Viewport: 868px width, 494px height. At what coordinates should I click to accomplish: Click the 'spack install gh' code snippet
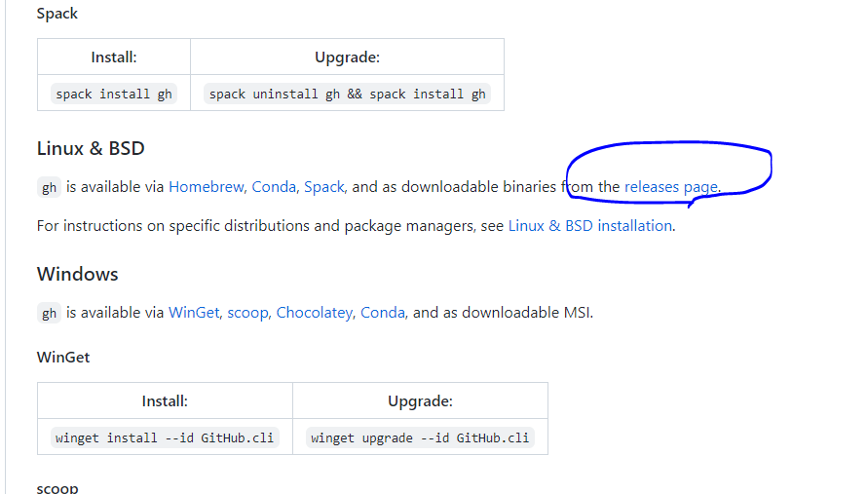(x=113, y=95)
